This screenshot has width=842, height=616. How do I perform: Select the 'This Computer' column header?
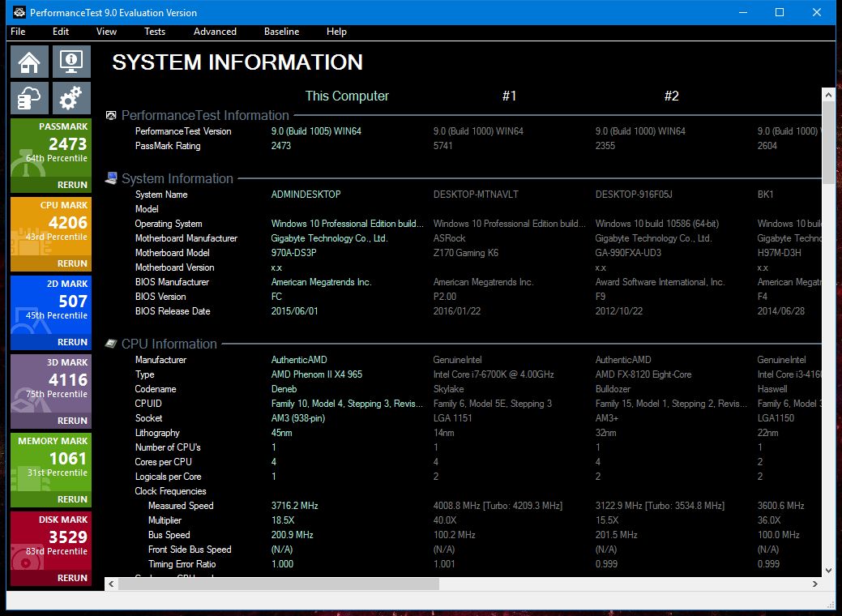pyautogui.click(x=347, y=96)
